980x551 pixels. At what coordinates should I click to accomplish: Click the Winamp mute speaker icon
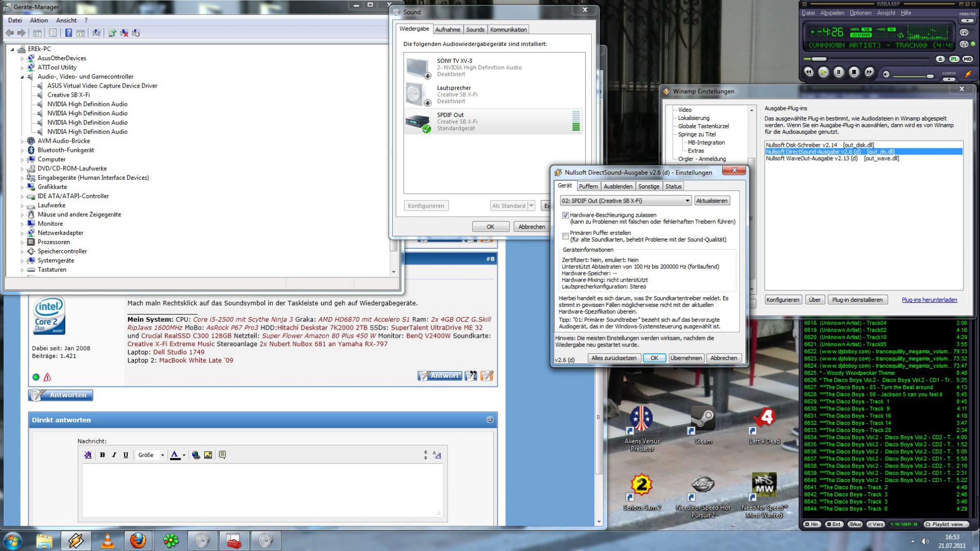coord(886,75)
